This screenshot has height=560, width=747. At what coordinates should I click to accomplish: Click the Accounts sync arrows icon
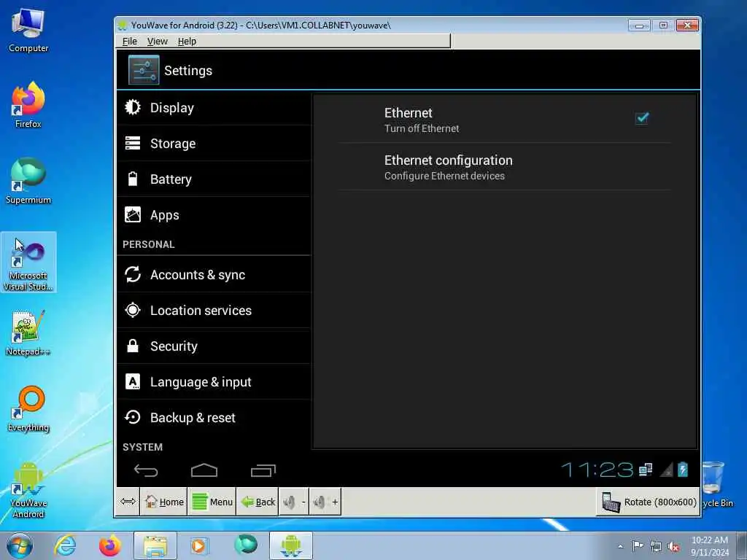tap(133, 274)
